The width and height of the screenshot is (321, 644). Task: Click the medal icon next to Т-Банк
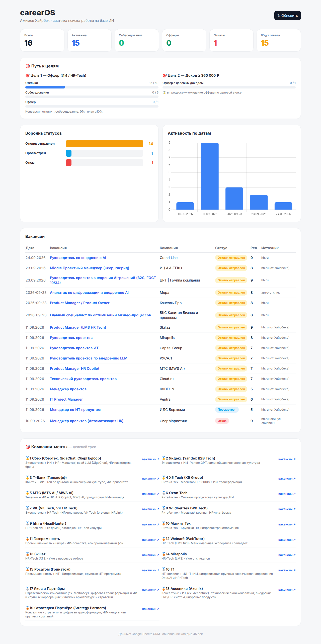(x=27, y=478)
